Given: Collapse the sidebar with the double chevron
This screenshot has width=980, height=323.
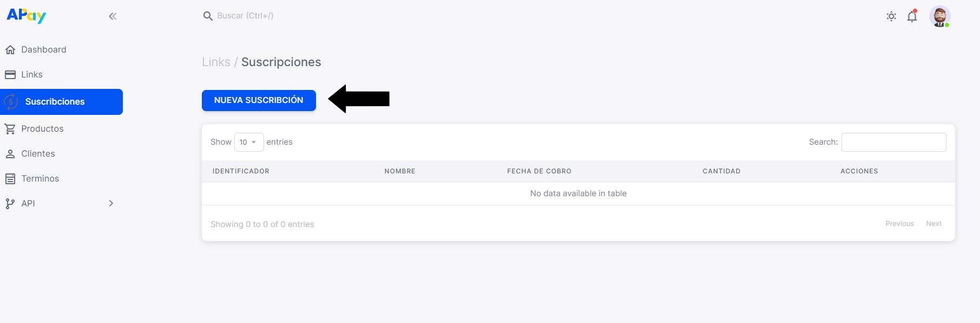Looking at the screenshot, I should click(x=113, y=16).
